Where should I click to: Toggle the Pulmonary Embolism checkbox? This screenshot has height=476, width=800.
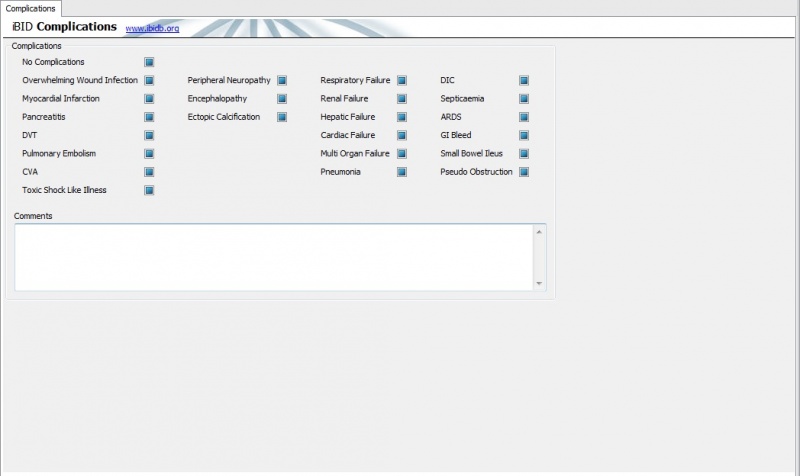pyautogui.click(x=149, y=154)
